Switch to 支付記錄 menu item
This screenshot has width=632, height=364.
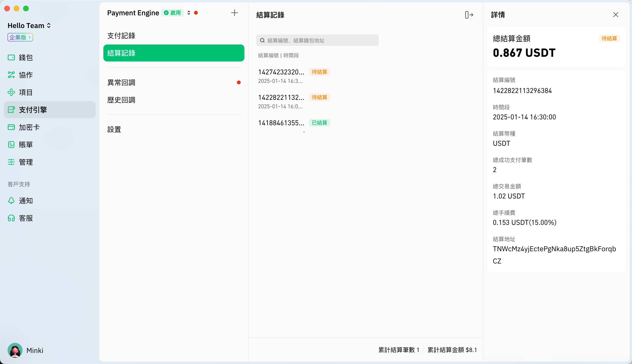pyautogui.click(x=121, y=36)
